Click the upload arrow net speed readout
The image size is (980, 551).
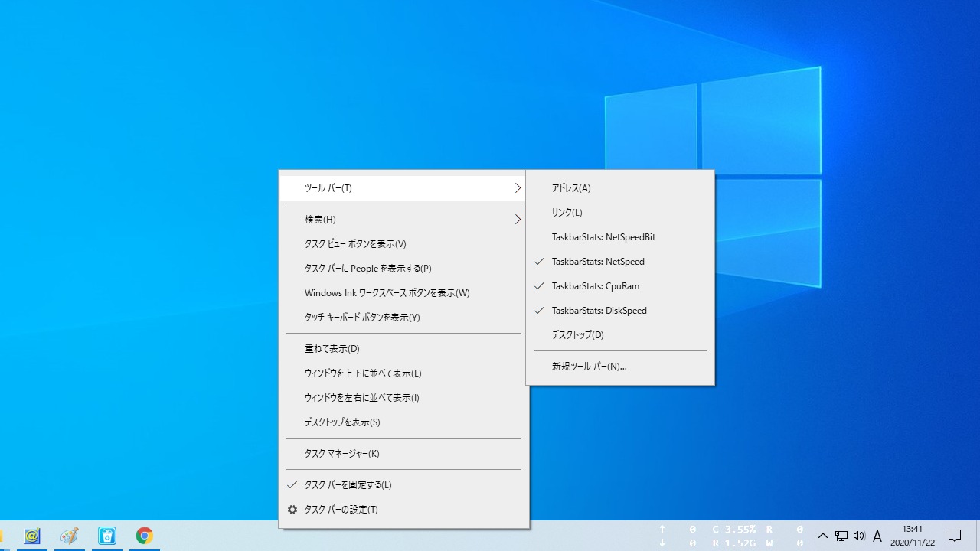(x=679, y=529)
